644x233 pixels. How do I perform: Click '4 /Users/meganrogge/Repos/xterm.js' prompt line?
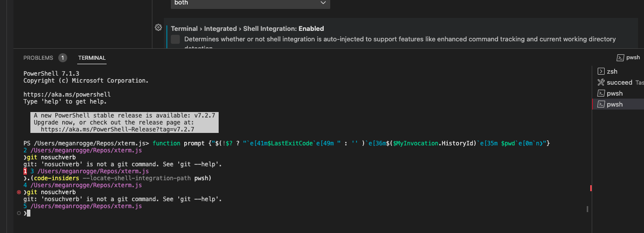[x=83, y=185]
